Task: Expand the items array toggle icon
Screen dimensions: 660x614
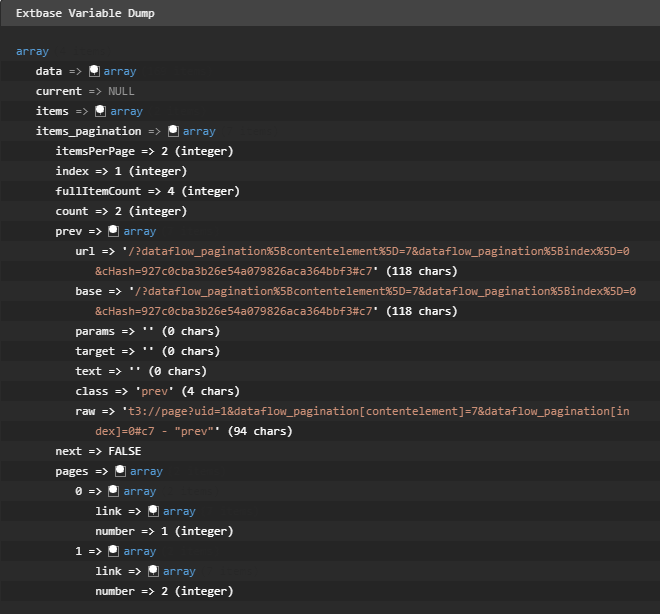Action: 100,111
